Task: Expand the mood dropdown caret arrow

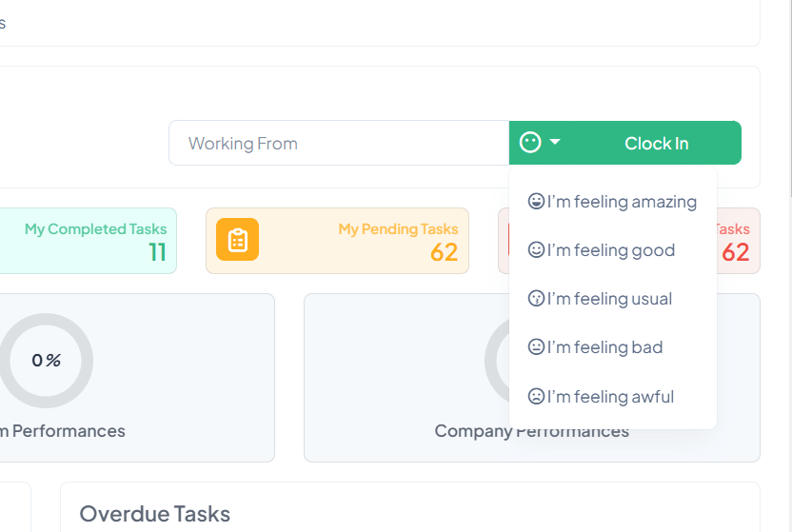Action: [555, 143]
